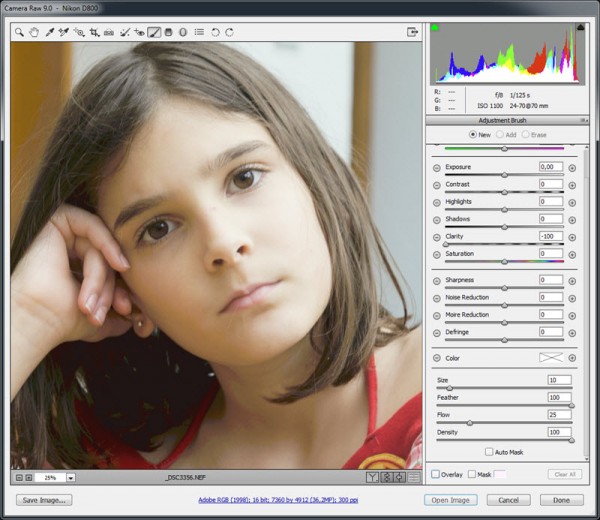
Task: Toggle highlight clipping warning in histogram
Action: [580, 27]
